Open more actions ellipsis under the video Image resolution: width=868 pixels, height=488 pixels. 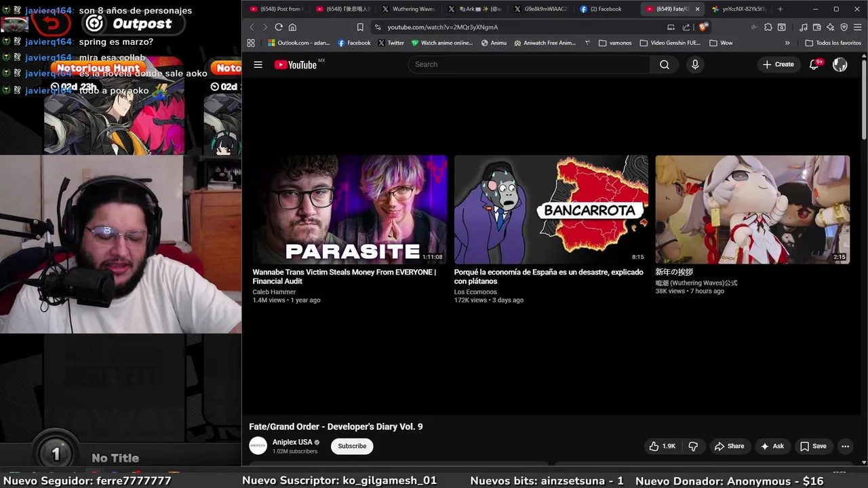845,446
